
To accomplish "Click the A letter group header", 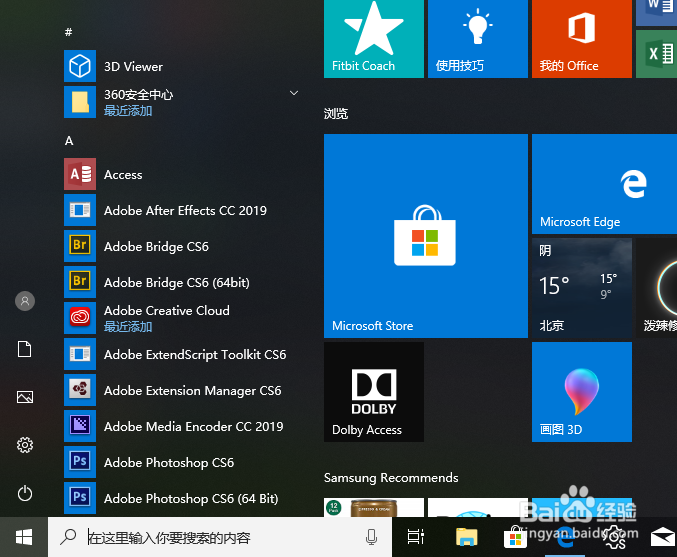I will click(69, 141).
